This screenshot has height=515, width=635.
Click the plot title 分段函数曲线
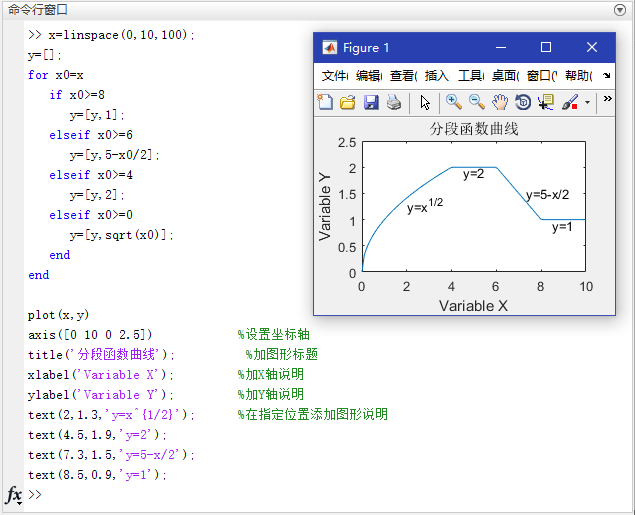coord(474,129)
